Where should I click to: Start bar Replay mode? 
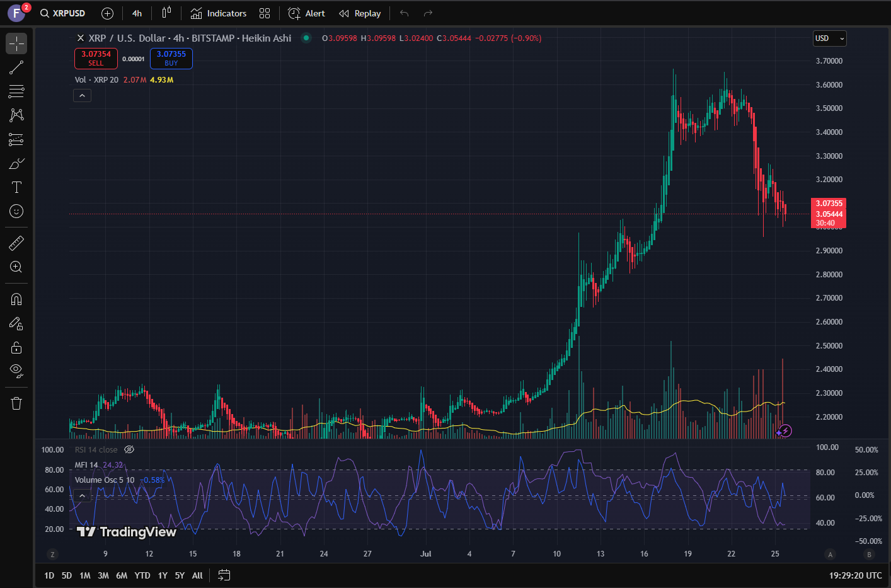point(360,13)
